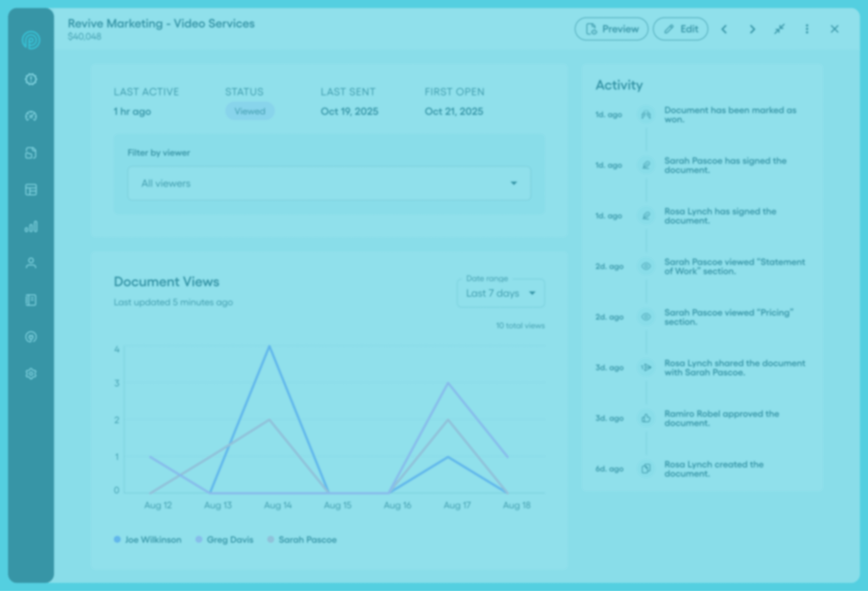
Task: Click the collapse panel arrows icon
Action: (779, 29)
